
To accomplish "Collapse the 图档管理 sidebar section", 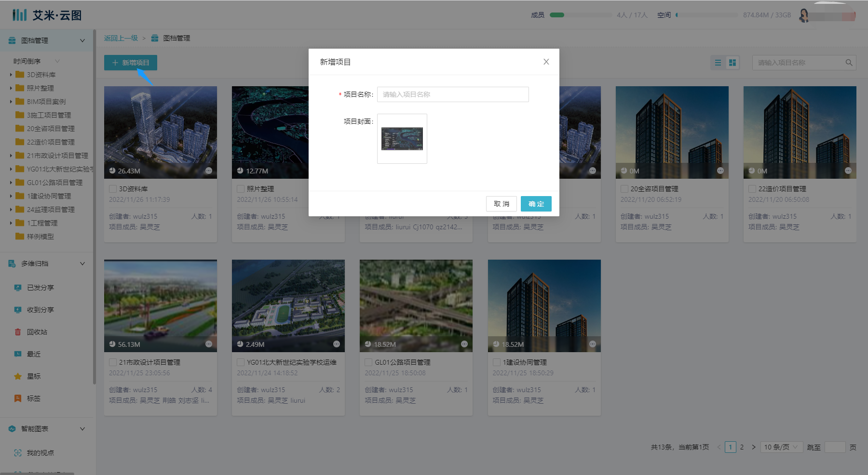I will [x=82, y=40].
